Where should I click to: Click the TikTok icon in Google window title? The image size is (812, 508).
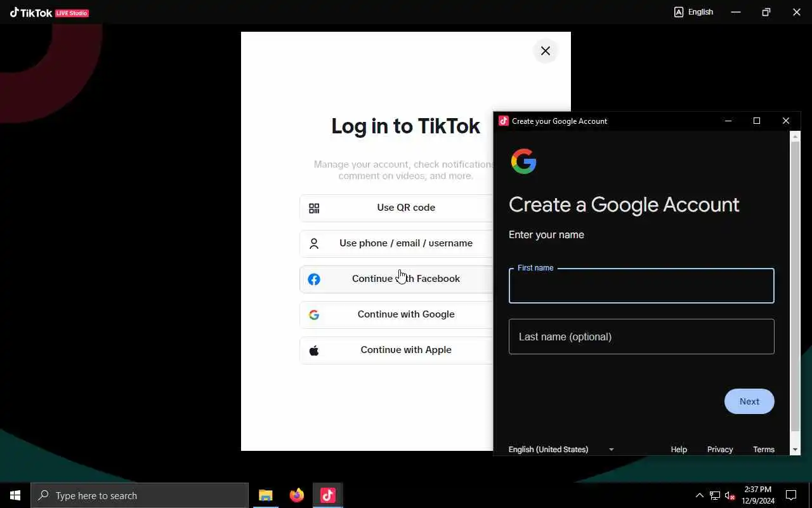click(x=504, y=121)
